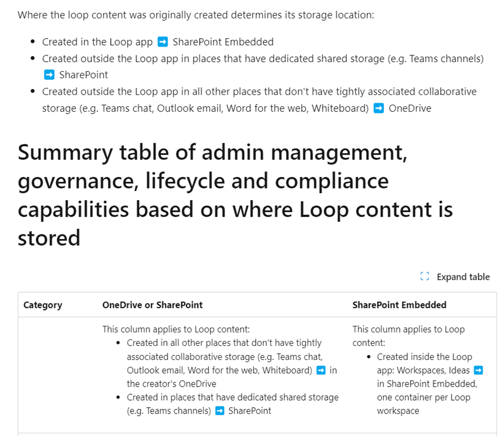This screenshot has height=436, width=504.
Task: Select the 'SharePoint Embedded' column header
Action: (x=399, y=305)
